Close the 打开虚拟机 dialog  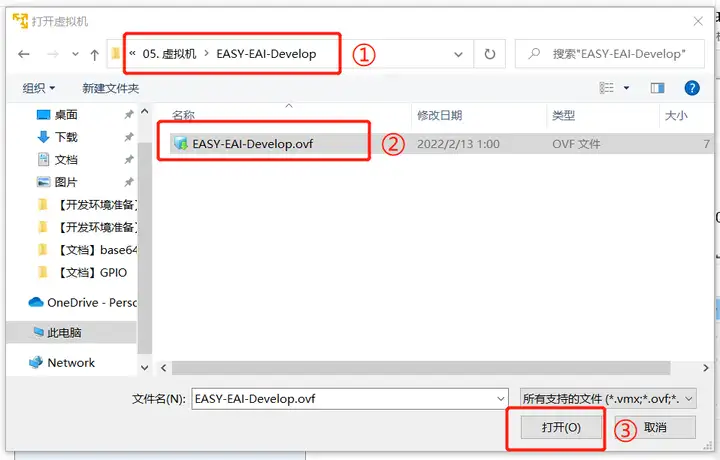[x=698, y=21]
